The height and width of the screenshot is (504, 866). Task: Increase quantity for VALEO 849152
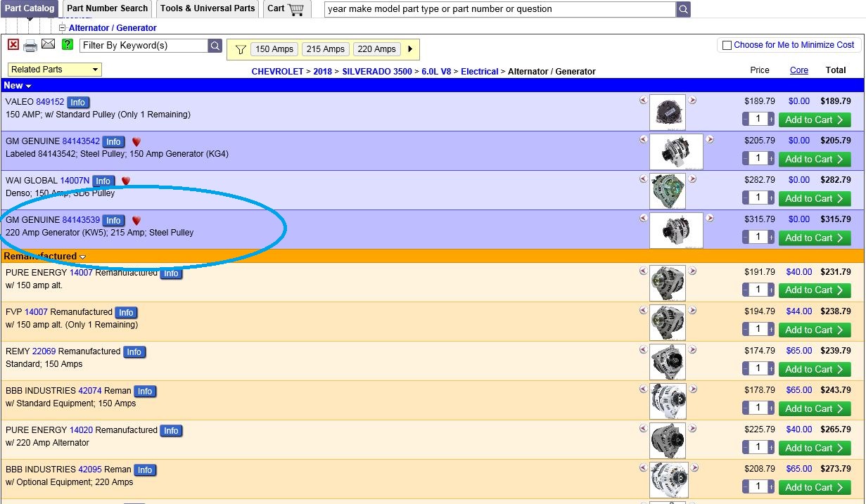point(771,119)
